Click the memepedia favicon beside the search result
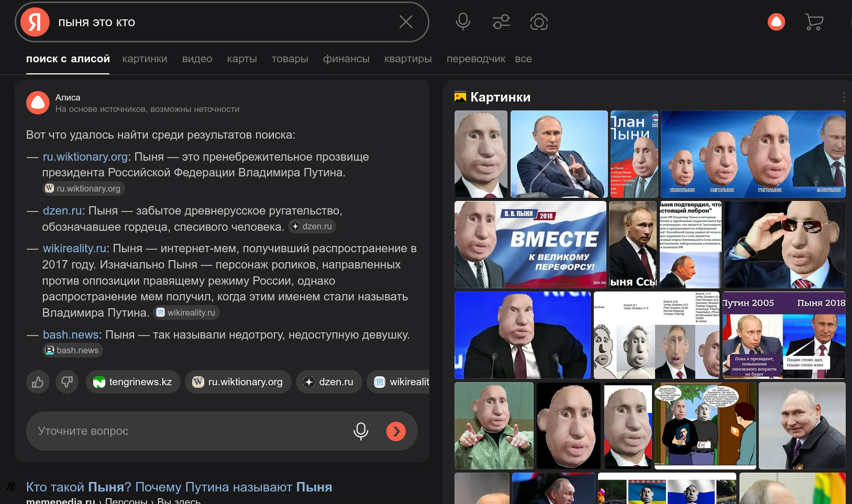The height and width of the screenshot is (504, 852). (x=12, y=487)
